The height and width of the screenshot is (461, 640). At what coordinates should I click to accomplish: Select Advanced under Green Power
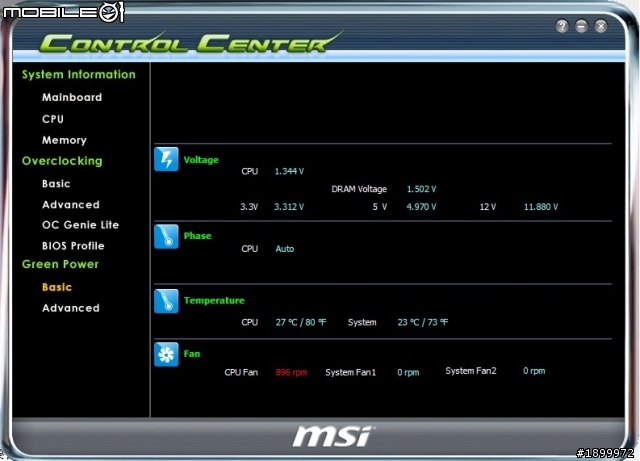pyautogui.click(x=71, y=308)
